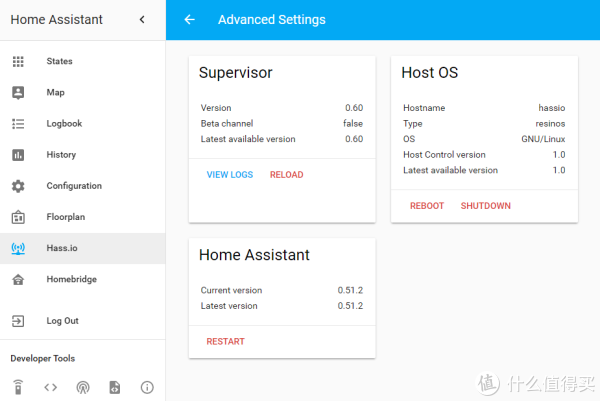The image size is (600, 401).
Task: Shut down the Host OS
Action: [x=485, y=206]
